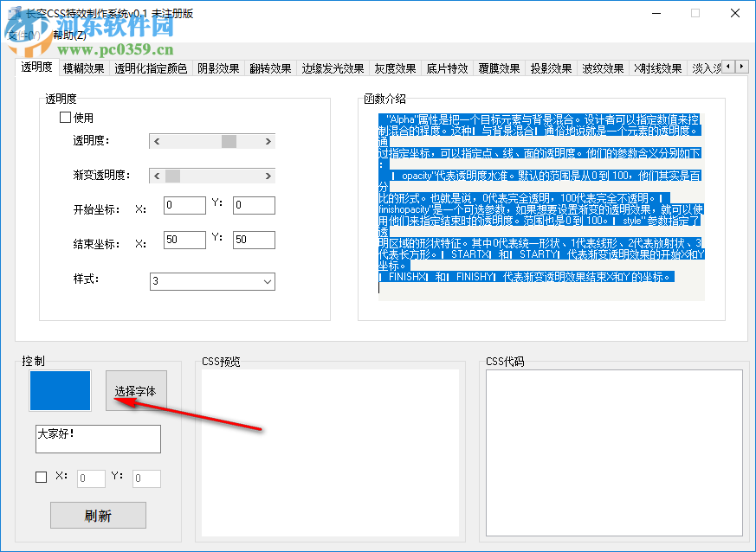Toggle the checkbox beside the X/Y coordinates
The image size is (756, 552).
40,477
